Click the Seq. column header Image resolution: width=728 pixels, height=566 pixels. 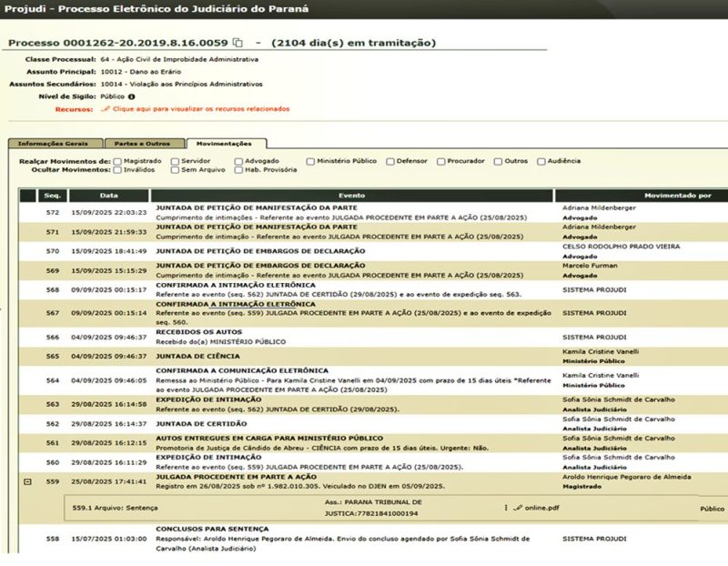tap(52, 195)
